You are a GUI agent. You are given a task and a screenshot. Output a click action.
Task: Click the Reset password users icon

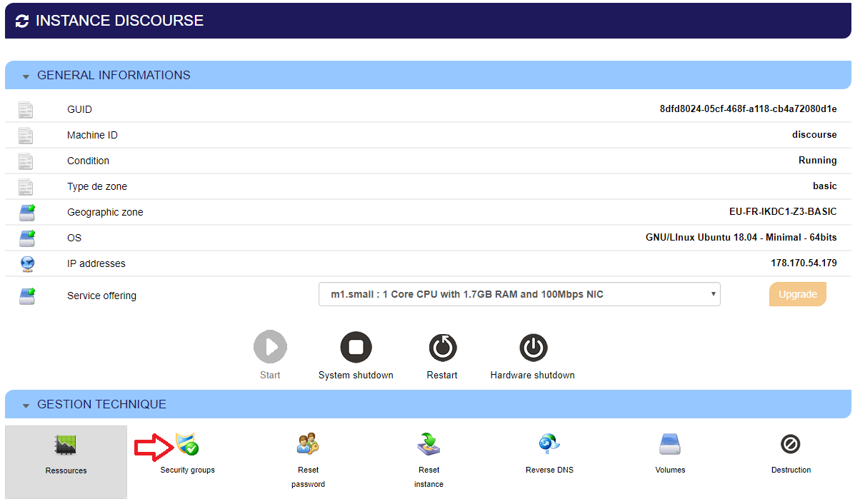click(308, 444)
